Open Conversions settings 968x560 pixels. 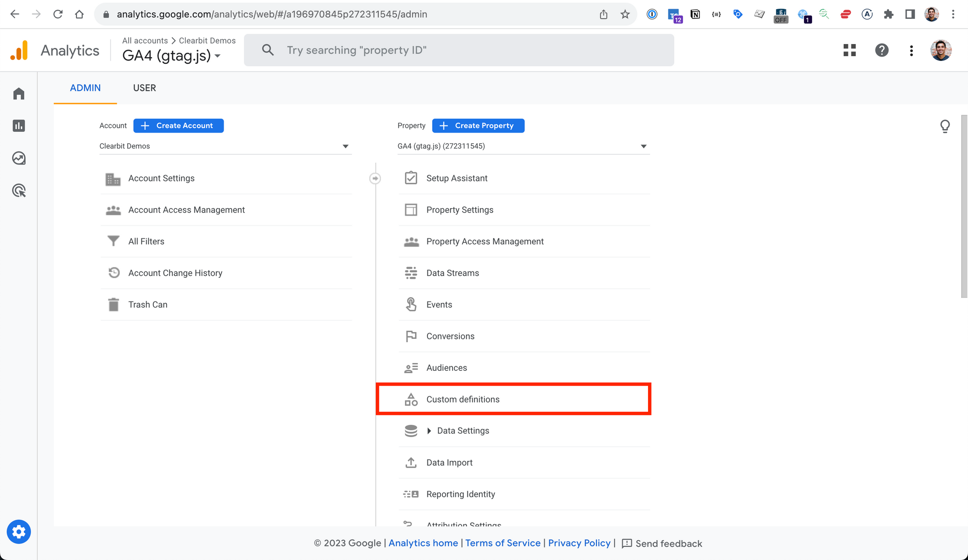point(524,336)
